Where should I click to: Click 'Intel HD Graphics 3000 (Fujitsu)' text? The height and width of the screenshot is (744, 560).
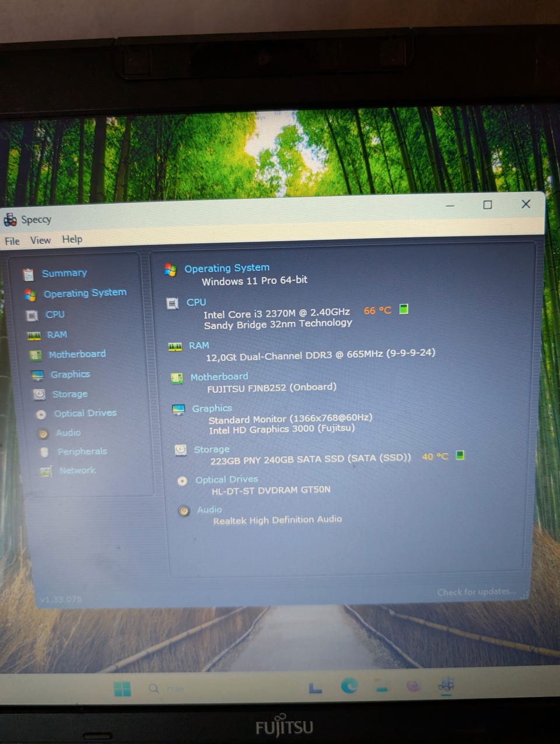pos(282,429)
